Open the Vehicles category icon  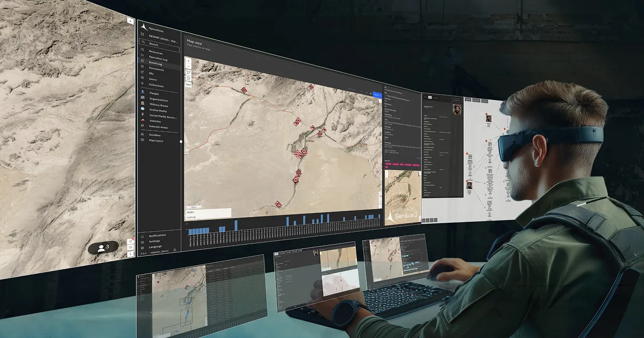142,120
